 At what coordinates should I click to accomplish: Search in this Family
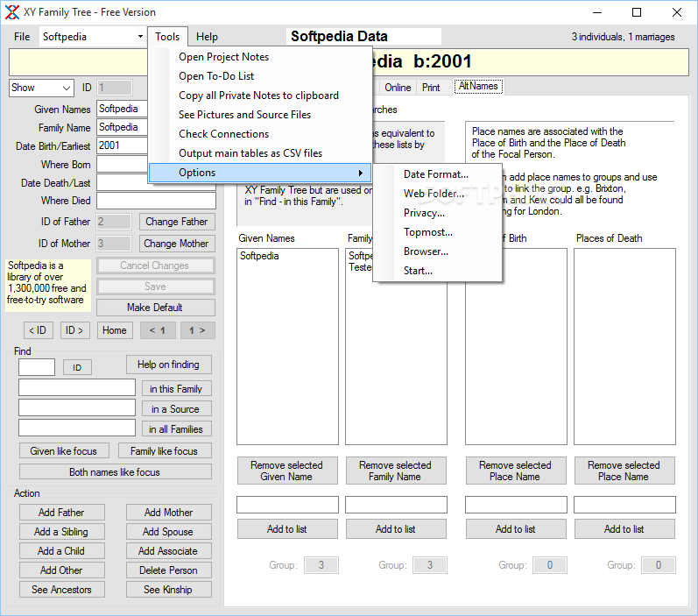click(176, 389)
